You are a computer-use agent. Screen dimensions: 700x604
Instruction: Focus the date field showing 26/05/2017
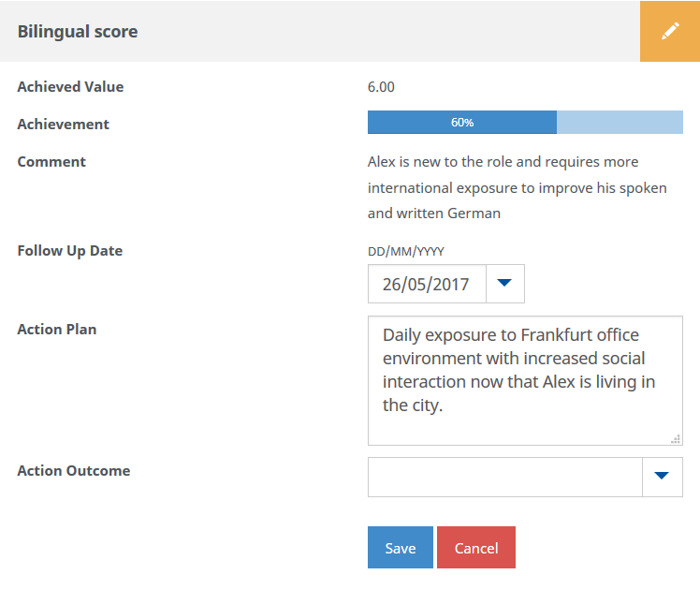coord(427,284)
